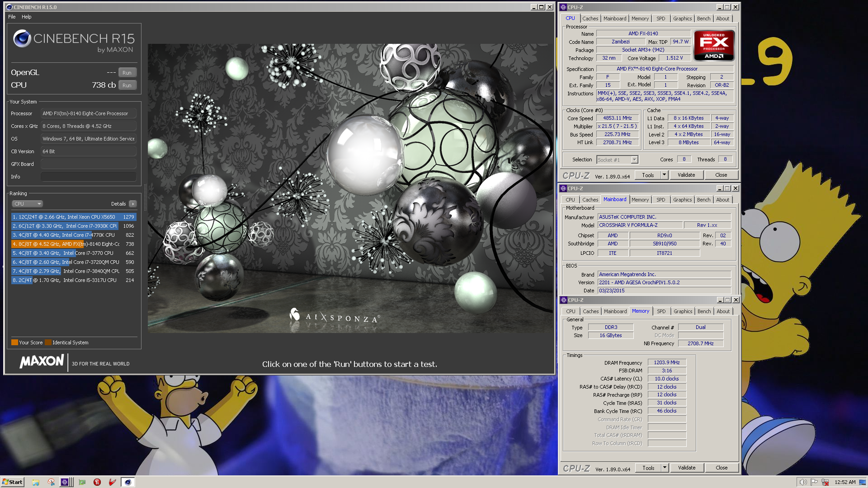
Task: Click the Info input field in Cinebench
Action: [88, 177]
